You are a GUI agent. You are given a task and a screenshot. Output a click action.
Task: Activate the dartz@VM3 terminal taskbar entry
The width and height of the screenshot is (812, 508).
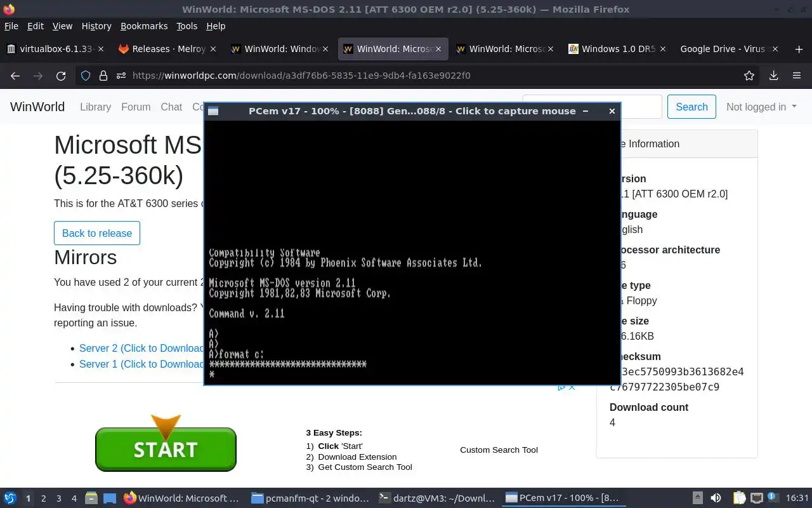436,498
